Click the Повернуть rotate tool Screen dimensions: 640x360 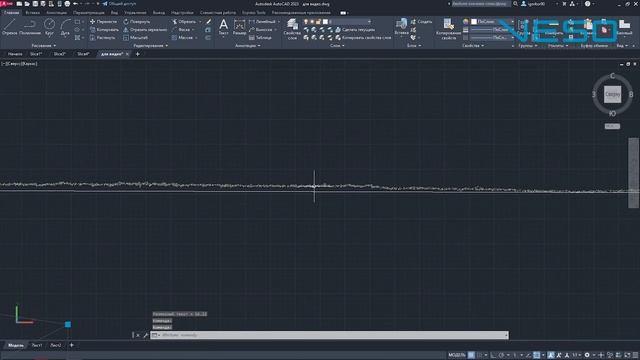tap(137, 22)
